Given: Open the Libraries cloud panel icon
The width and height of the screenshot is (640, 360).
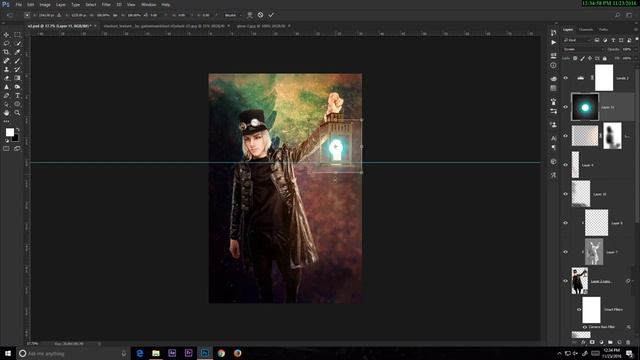Looking at the screenshot, I should coord(553,78).
